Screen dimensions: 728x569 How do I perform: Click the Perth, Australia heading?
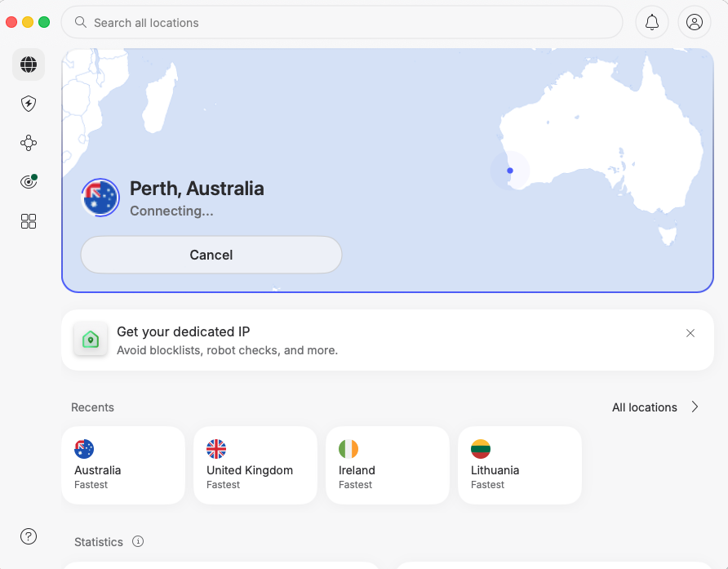click(x=197, y=189)
